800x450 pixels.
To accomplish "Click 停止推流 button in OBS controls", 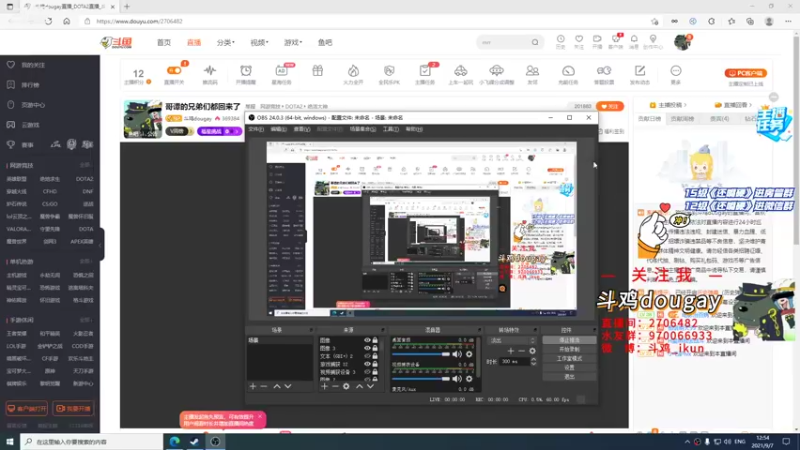I will point(569,340).
